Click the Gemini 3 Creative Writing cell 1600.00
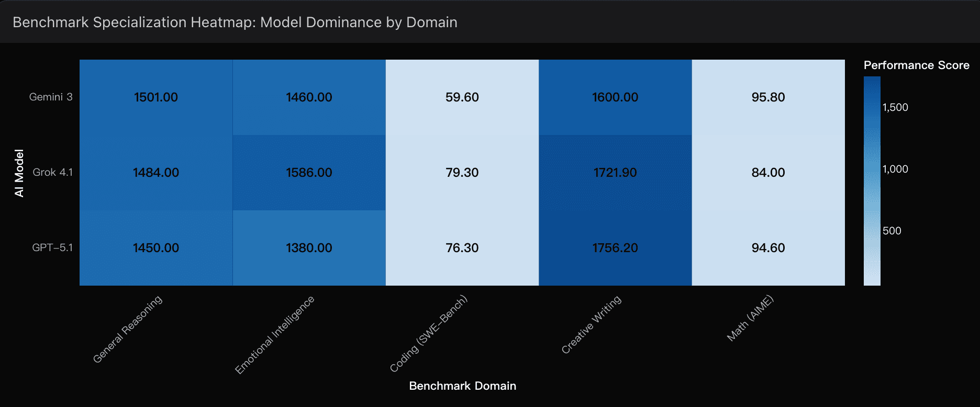This screenshot has height=407, width=980. pos(615,97)
